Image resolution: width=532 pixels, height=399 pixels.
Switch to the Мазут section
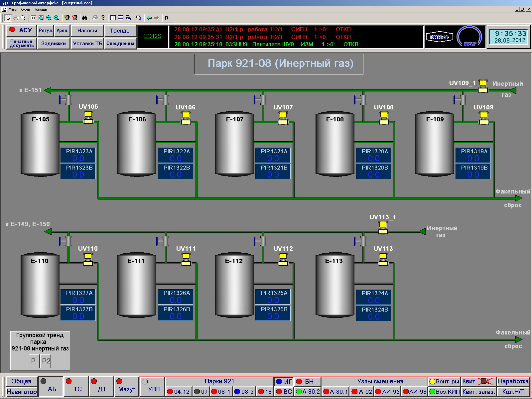tap(126, 387)
